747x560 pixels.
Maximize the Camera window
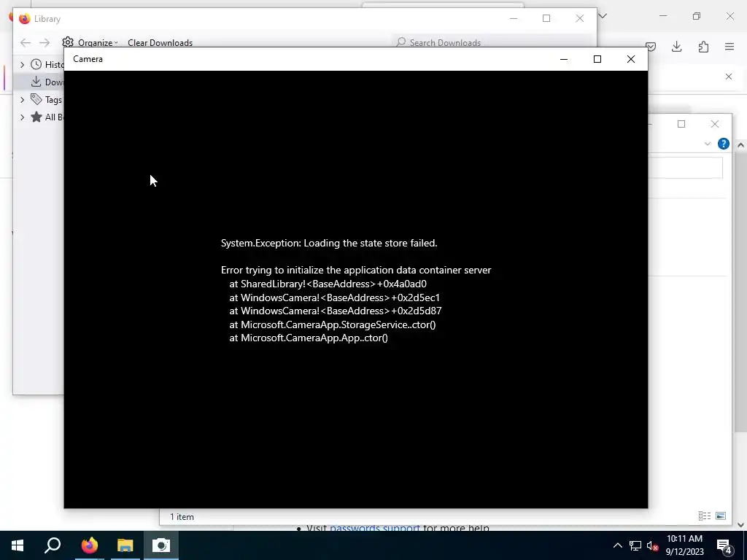(597, 59)
